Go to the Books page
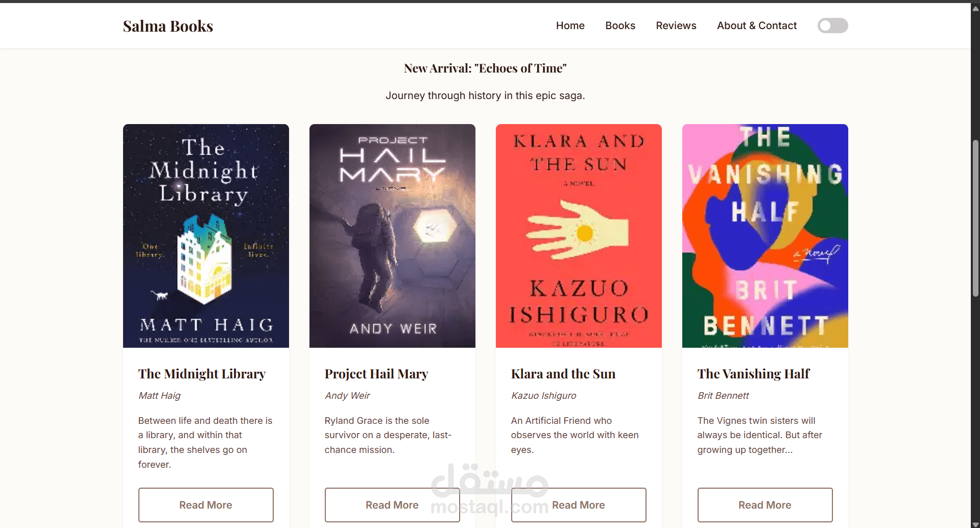980x528 pixels. pyautogui.click(x=620, y=26)
